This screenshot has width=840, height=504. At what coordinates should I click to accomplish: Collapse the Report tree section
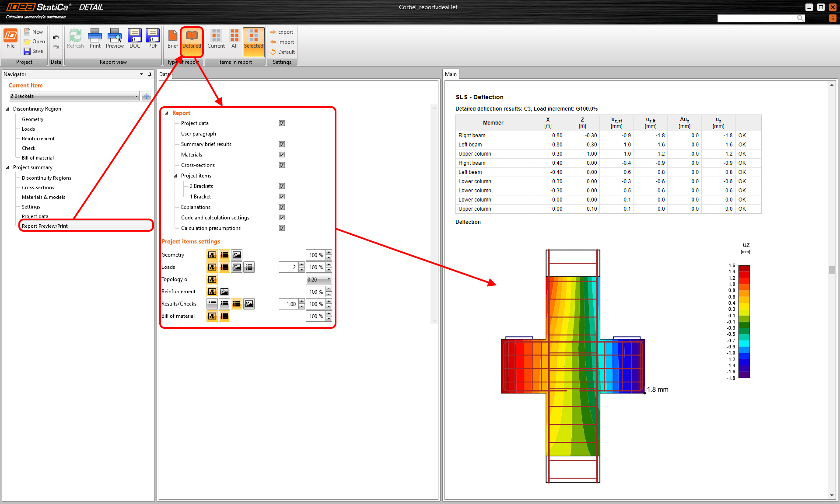tap(167, 112)
